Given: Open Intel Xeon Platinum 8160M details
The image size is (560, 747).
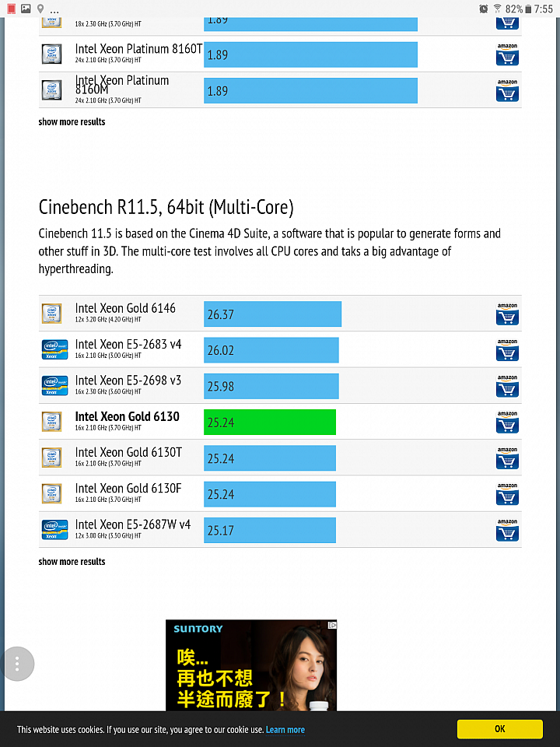Looking at the screenshot, I should point(122,85).
